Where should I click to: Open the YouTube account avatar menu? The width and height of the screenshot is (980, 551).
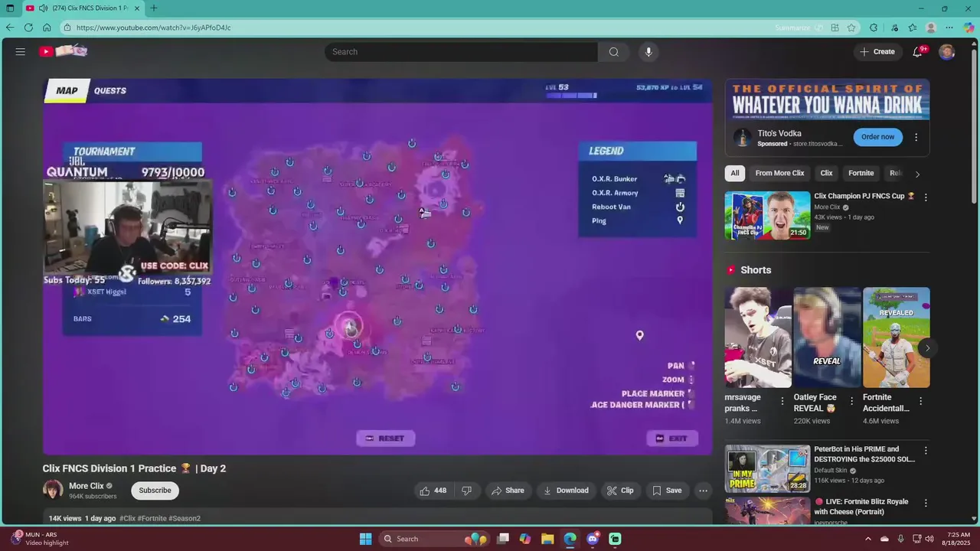tap(947, 51)
